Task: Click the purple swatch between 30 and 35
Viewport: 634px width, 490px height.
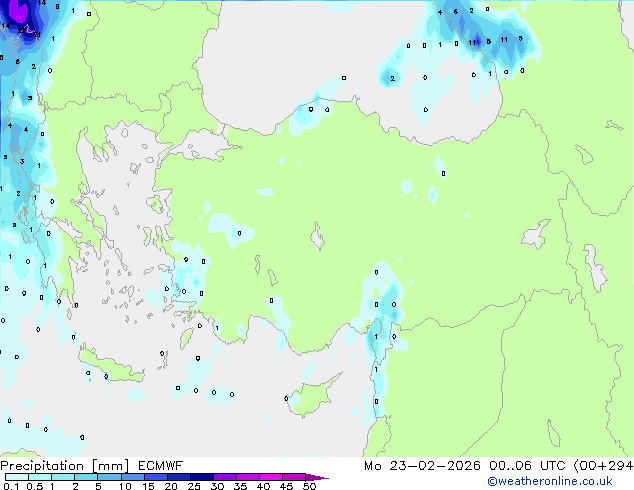Action: click(x=225, y=477)
